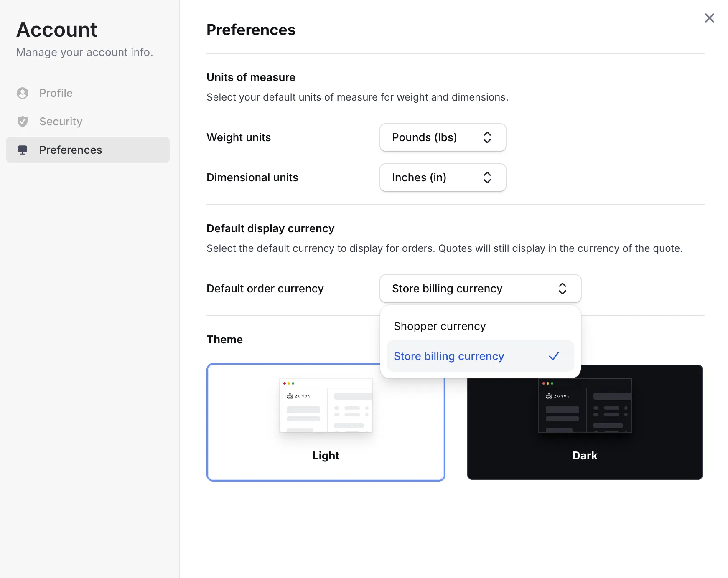Click the Profile person icon
This screenshot has height=578, width=728.
click(x=23, y=93)
